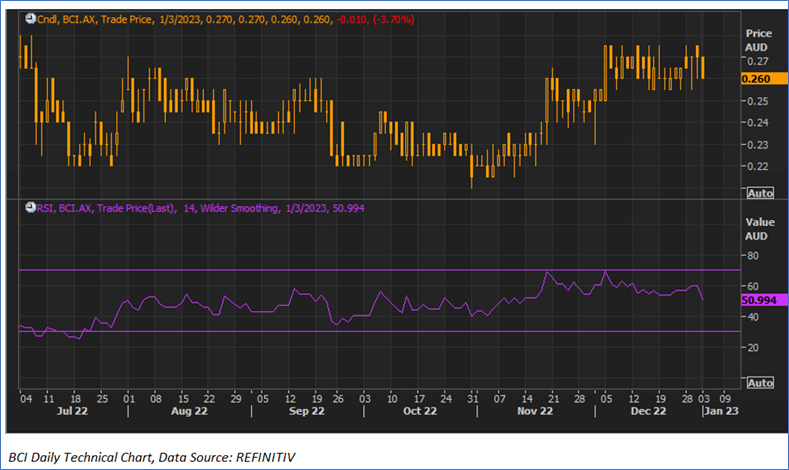Click the 21 November date tick
Image resolution: width=789 pixels, height=470 pixels.
(x=554, y=399)
